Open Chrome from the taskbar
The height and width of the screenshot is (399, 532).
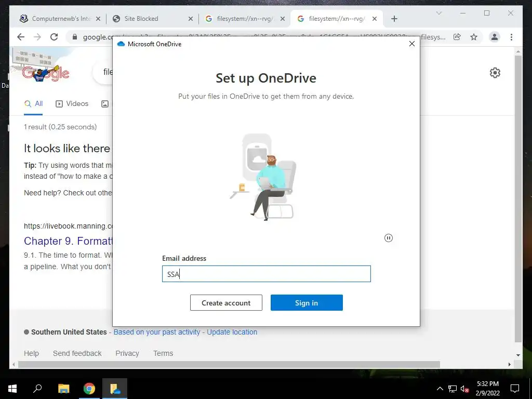89,389
